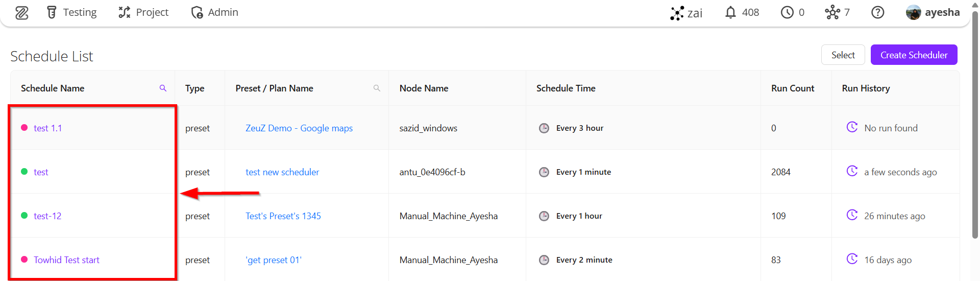Toggle pink status dot for test 1.1
Screen dimensions: 980x281
(x=24, y=128)
